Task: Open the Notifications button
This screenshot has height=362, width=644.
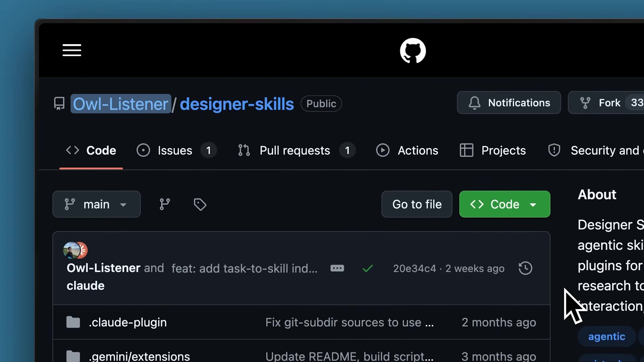Action: pos(509,103)
